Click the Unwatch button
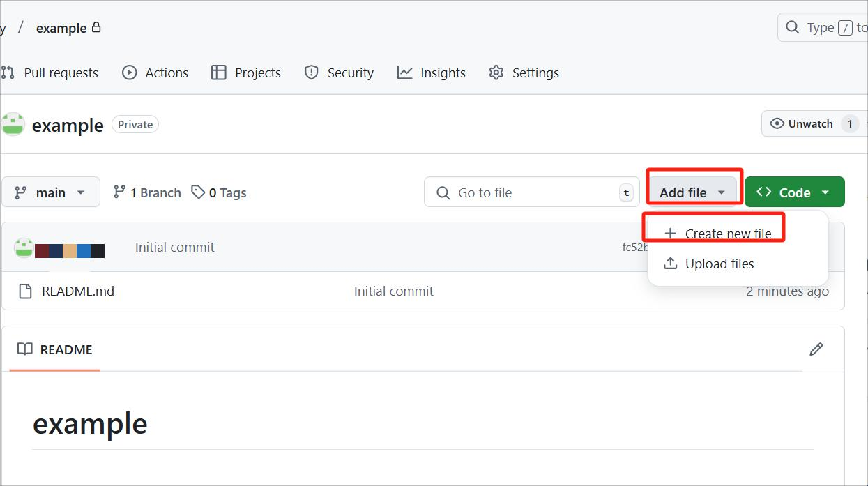Viewport: 868px width, 486px height. click(814, 123)
